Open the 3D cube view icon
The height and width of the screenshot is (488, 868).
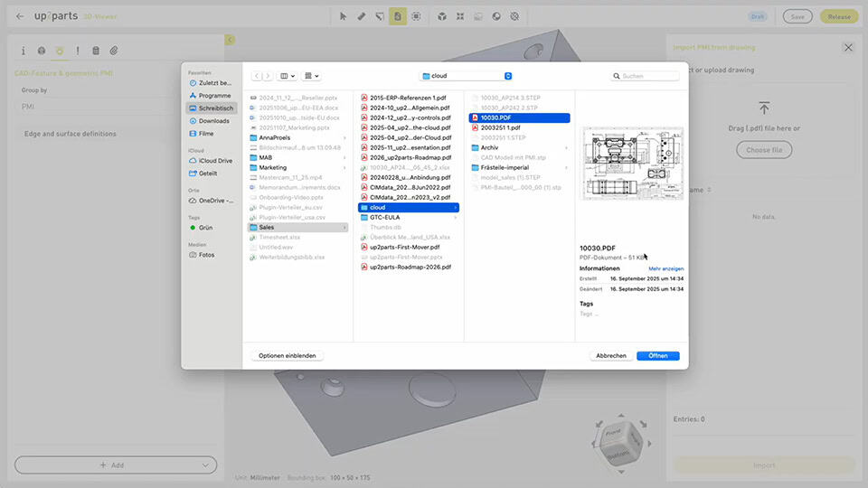(442, 16)
